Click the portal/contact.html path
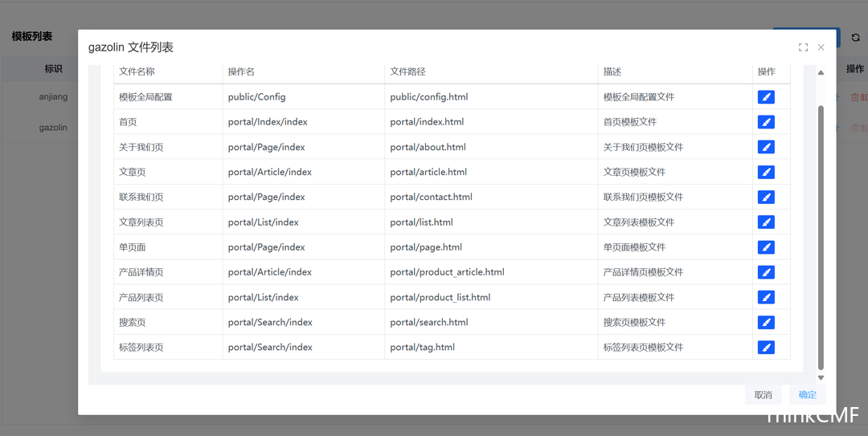Viewport: 868px width, 436px height. 432,197
